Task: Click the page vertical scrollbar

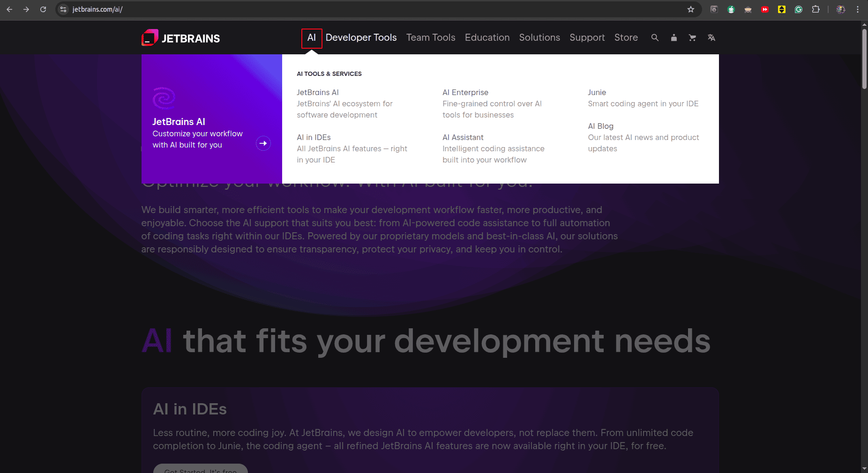Action: click(864, 59)
